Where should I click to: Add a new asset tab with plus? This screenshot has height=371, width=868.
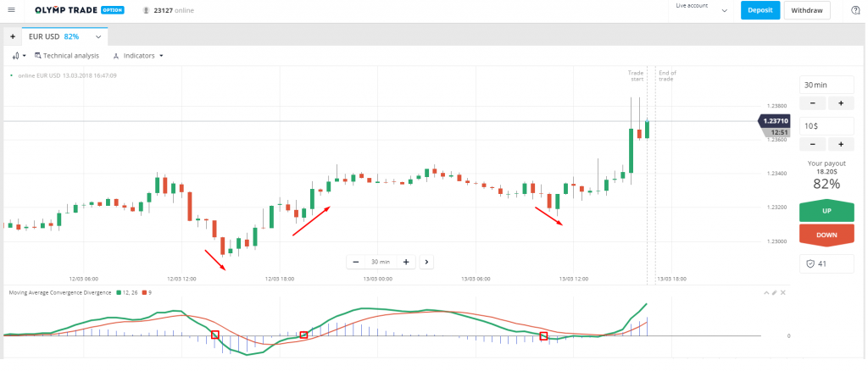(12, 36)
